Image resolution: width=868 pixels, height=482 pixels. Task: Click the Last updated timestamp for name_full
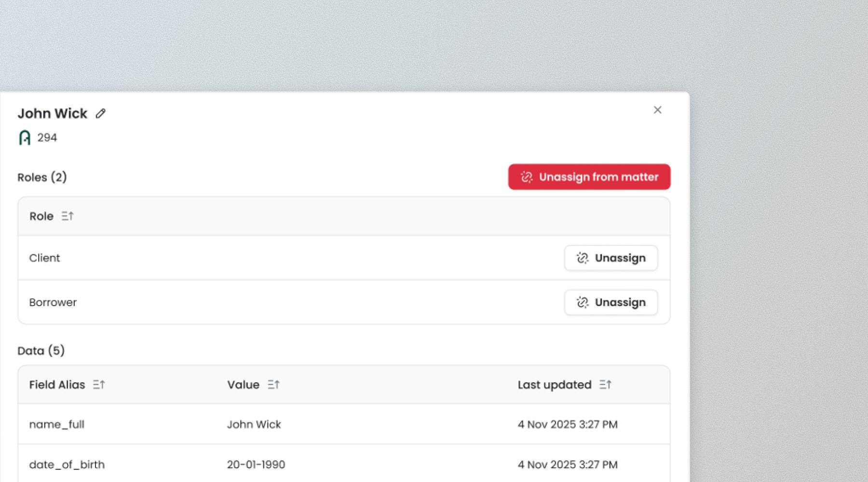tap(568, 425)
